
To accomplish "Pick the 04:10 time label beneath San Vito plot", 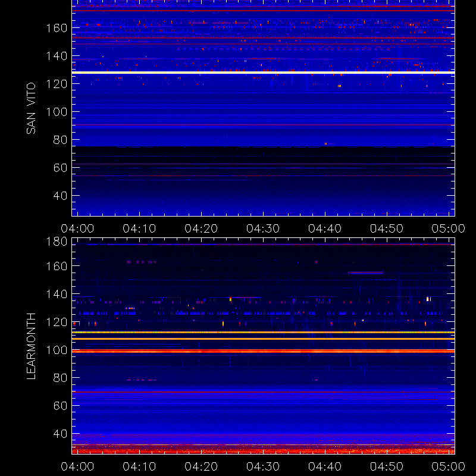I will point(139,228).
